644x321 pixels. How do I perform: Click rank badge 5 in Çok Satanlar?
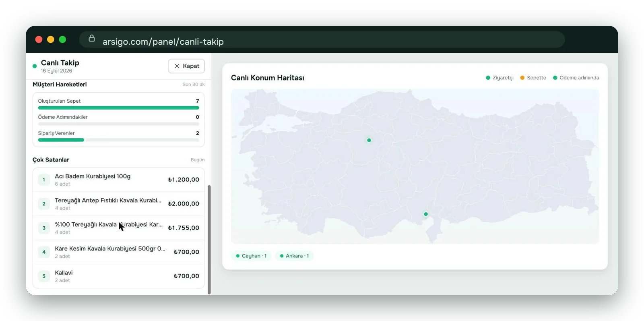[44, 276]
